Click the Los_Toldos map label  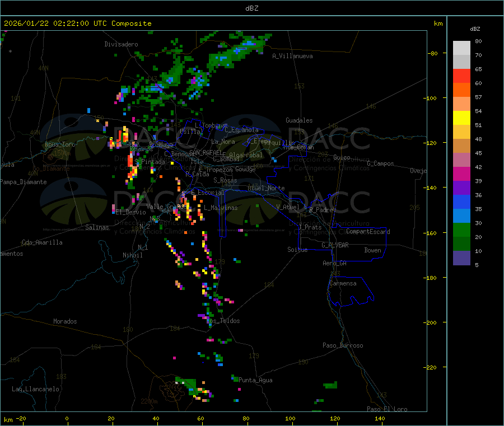[x=223, y=321]
